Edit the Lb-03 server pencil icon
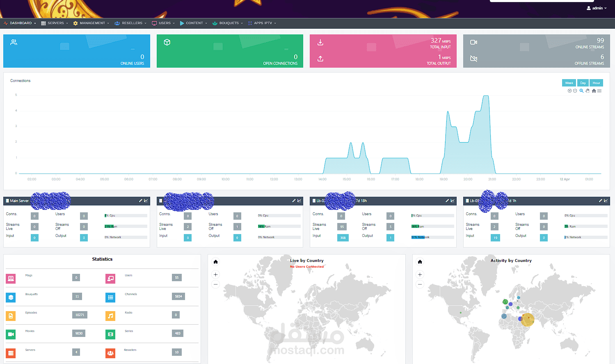Image resolution: width=615 pixels, height=364 pixels. pyautogui.click(x=601, y=201)
